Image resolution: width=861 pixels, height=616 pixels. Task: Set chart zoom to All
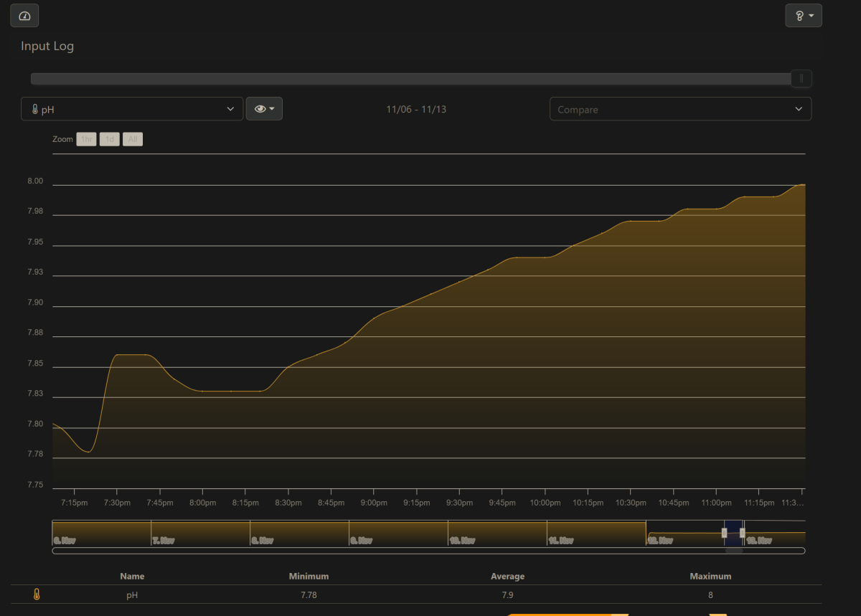[133, 139]
